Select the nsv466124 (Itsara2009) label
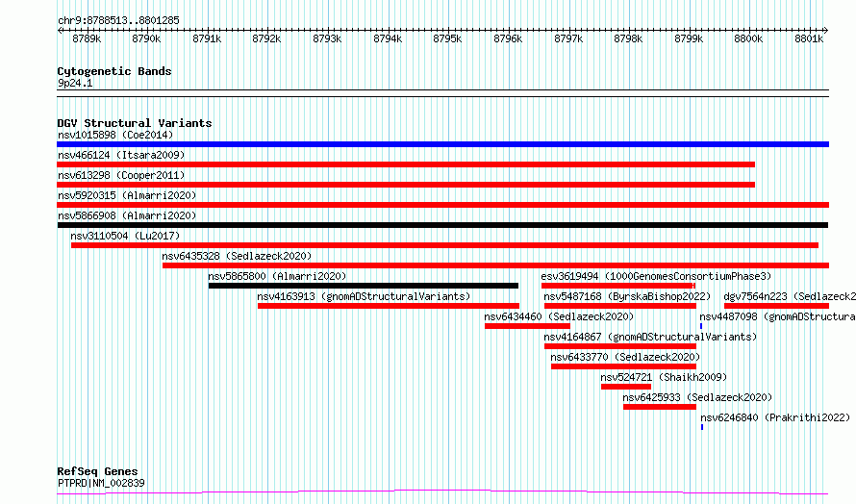This screenshot has width=856, height=504. pyautogui.click(x=121, y=155)
